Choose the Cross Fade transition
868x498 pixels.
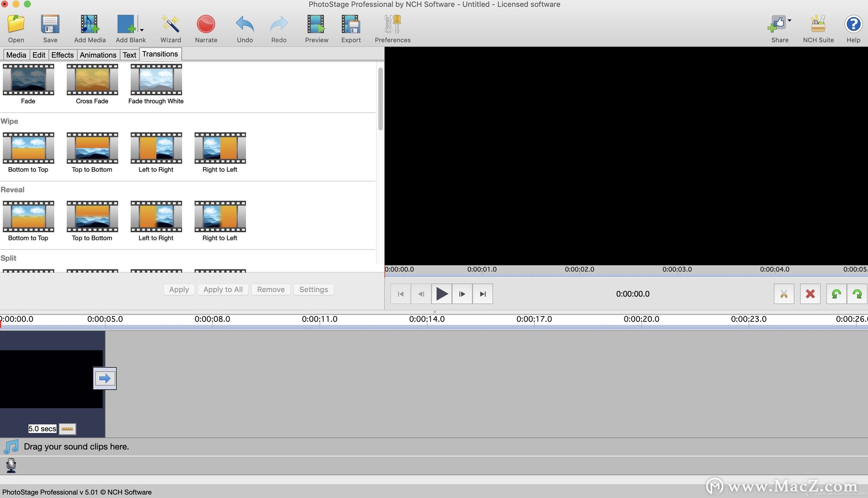pyautogui.click(x=92, y=80)
